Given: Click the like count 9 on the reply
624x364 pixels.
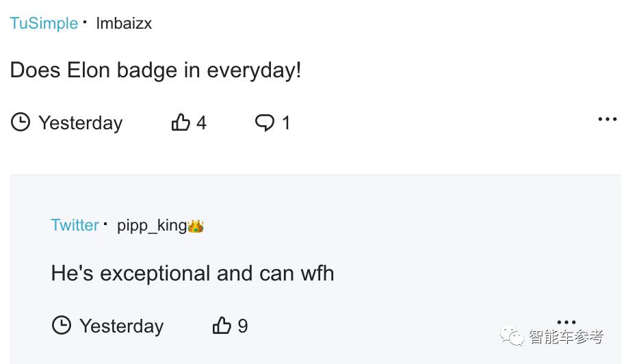Looking at the screenshot, I should [x=242, y=326].
